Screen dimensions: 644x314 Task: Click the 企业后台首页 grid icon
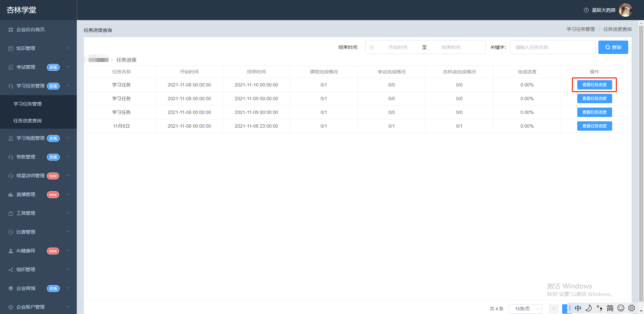(x=11, y=30)
